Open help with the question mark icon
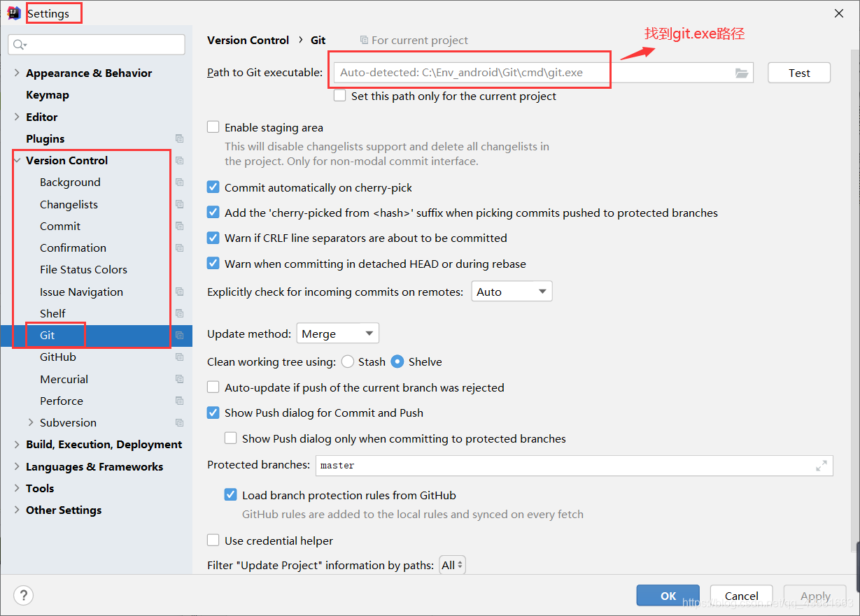This screenshot has width=860, height=616. pyautogui.click(x=23, y=596)
